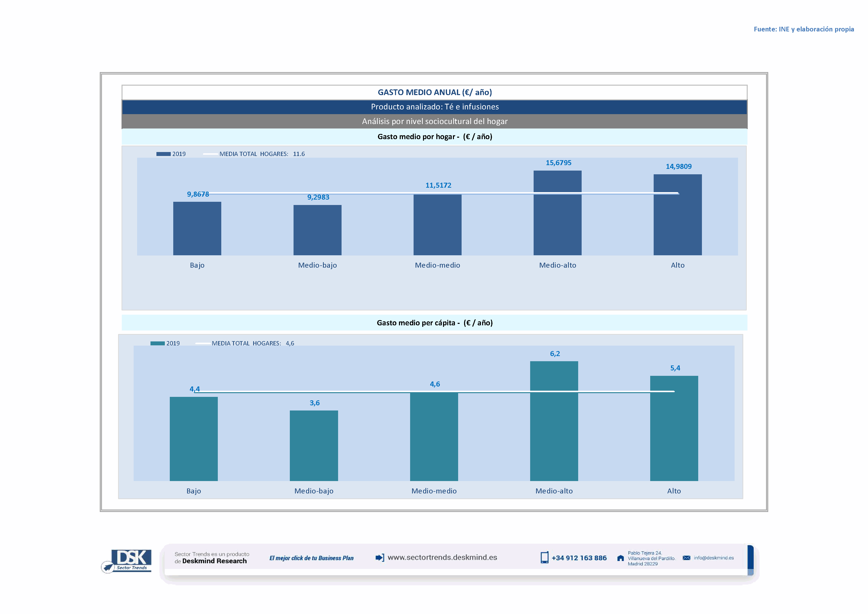Click teal 2019 legend swatch in bottom chart
Screen dimensions: 868x614
(x=157, y=343)
